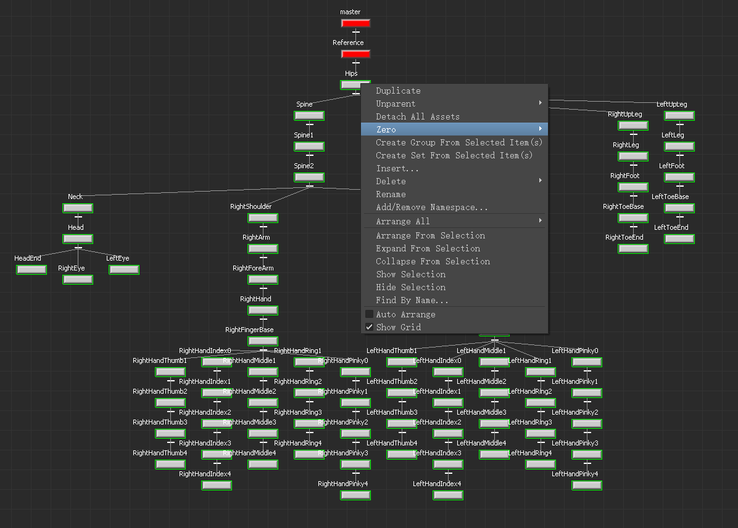Select the Spine1 joint node

[x=309, y=146]
